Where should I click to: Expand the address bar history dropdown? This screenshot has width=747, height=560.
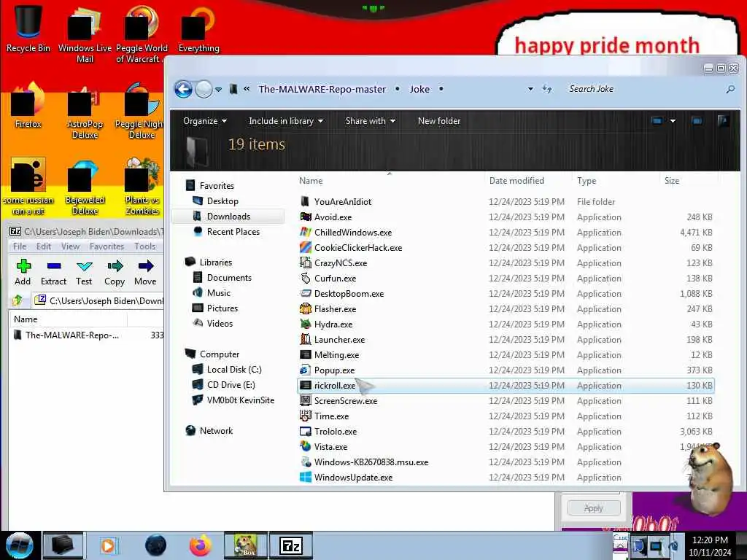point(530,89)
